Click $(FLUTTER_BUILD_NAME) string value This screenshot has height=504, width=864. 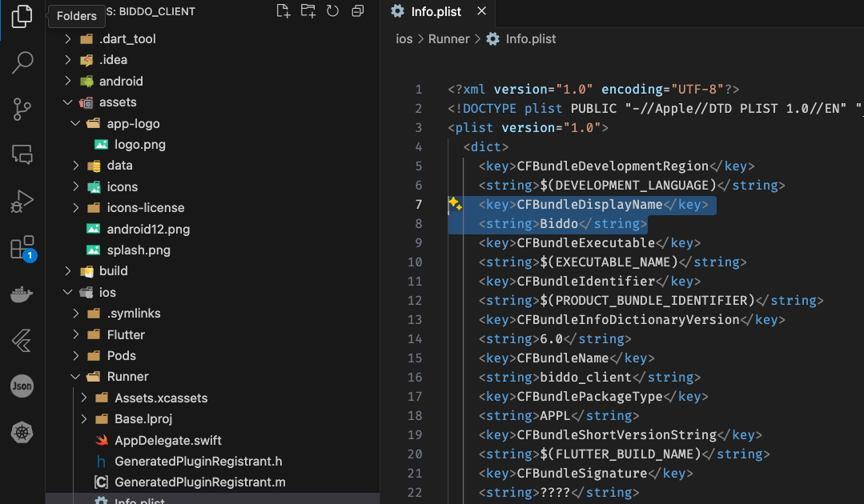pyautogui.click(x=621, y=454)
